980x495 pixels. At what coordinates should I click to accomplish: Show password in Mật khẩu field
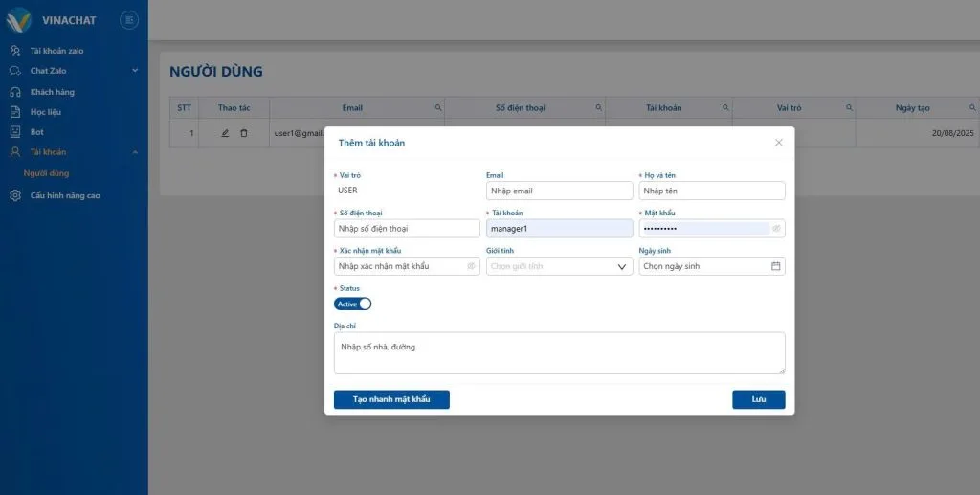click(776, 229)
